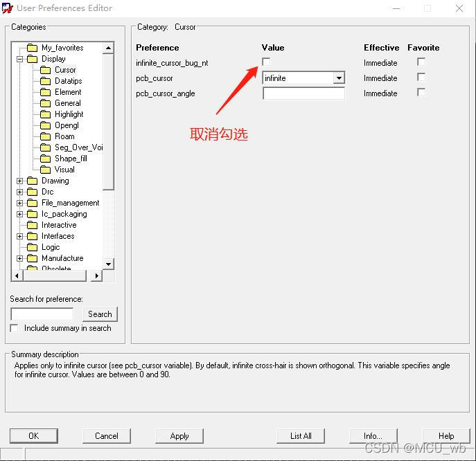Image resolution: width=476 pixels, height=461 pixels.
Task: Open the Info... button
Action: 373,436
